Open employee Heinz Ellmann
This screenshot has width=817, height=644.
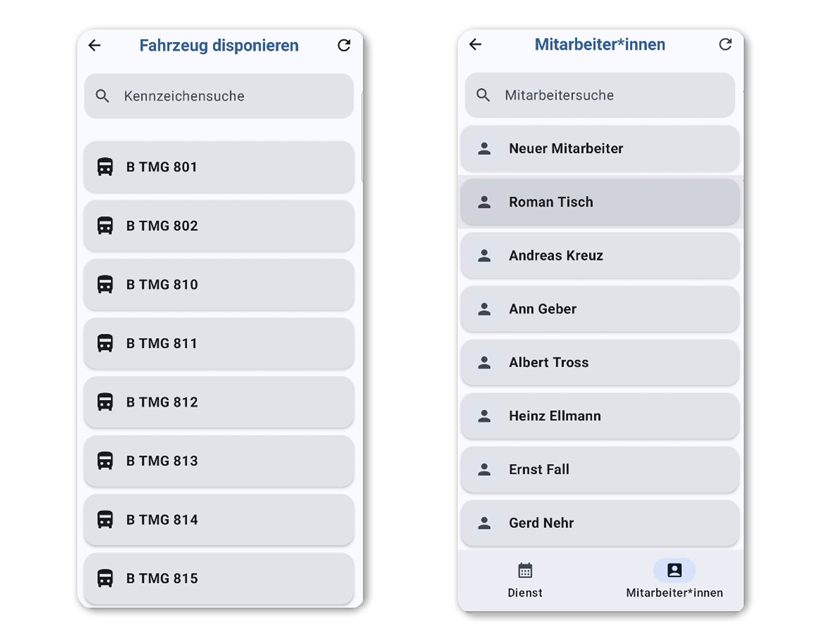coord(600,416)
